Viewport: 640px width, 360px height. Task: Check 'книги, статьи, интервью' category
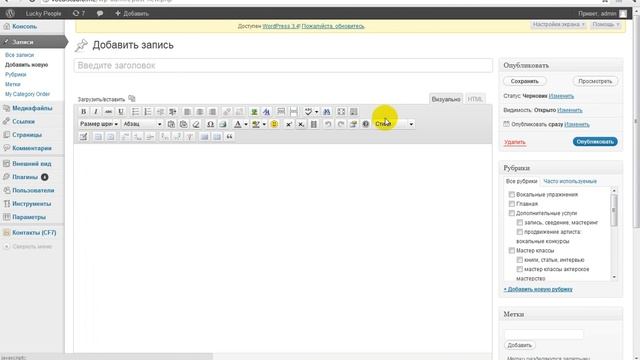[x=520, y=260]
